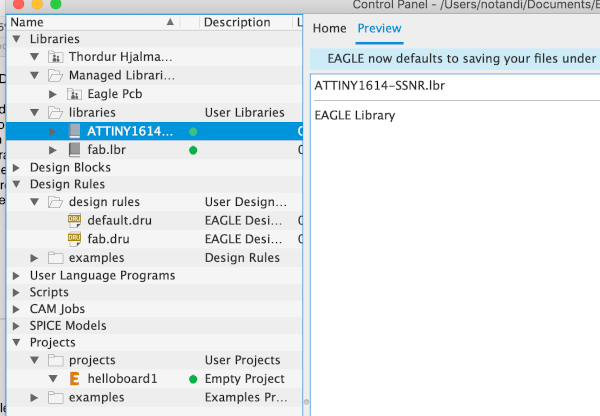Image resolution: width=600 pixels, height=416 pixels.
Task: Click the projects folder icon
Action: [x=55, y=360]
